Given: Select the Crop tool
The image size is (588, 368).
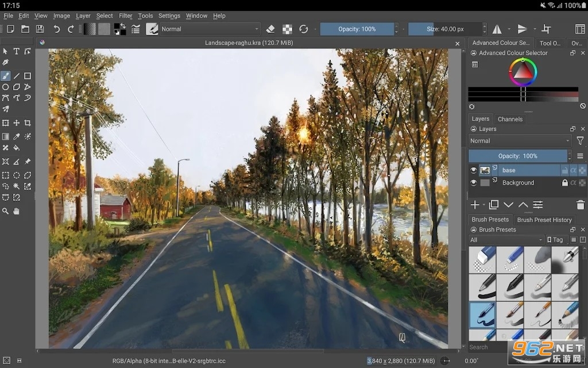Looking at the screenshot, I should point(28,123).
